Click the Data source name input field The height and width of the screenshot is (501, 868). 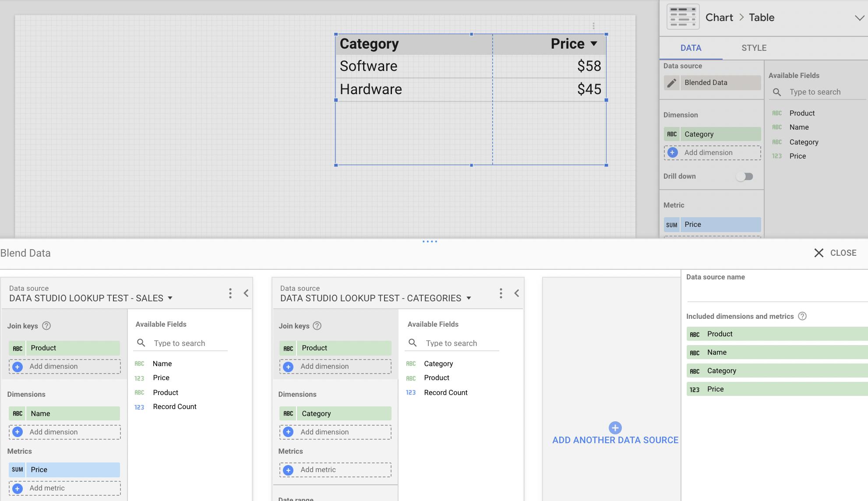[777, 293]
